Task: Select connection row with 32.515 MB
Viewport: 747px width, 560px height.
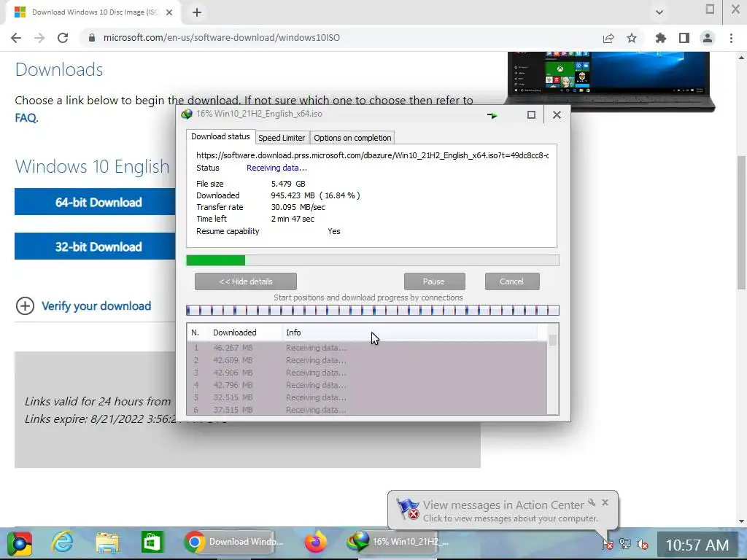Action: (368, 397)
